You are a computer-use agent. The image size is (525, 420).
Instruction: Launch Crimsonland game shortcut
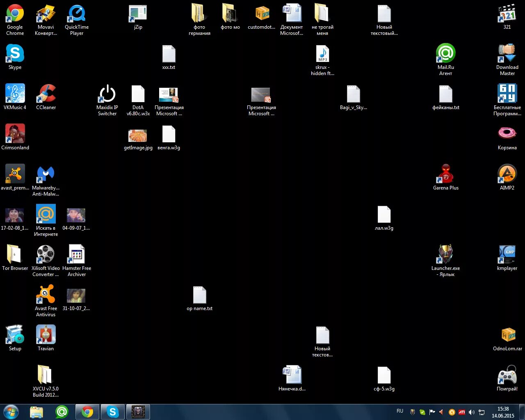(x=15, y=137)
